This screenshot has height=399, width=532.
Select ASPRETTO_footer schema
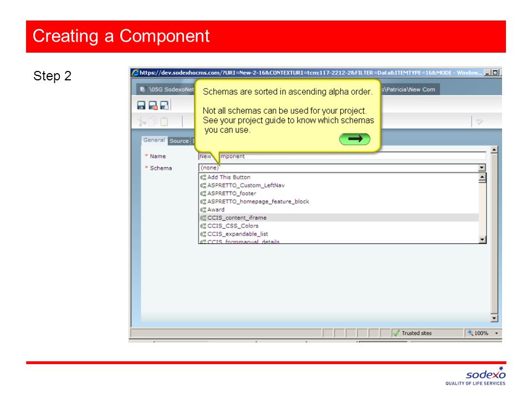[339, 193]
